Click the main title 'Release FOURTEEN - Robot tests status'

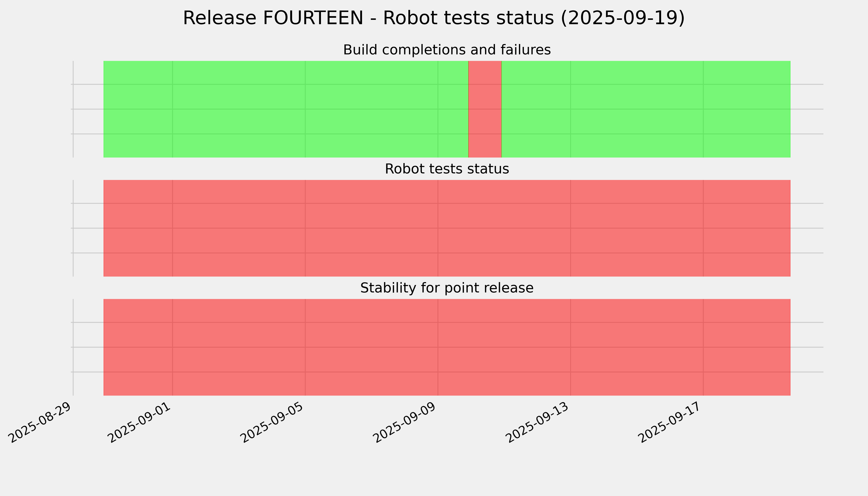434,18
